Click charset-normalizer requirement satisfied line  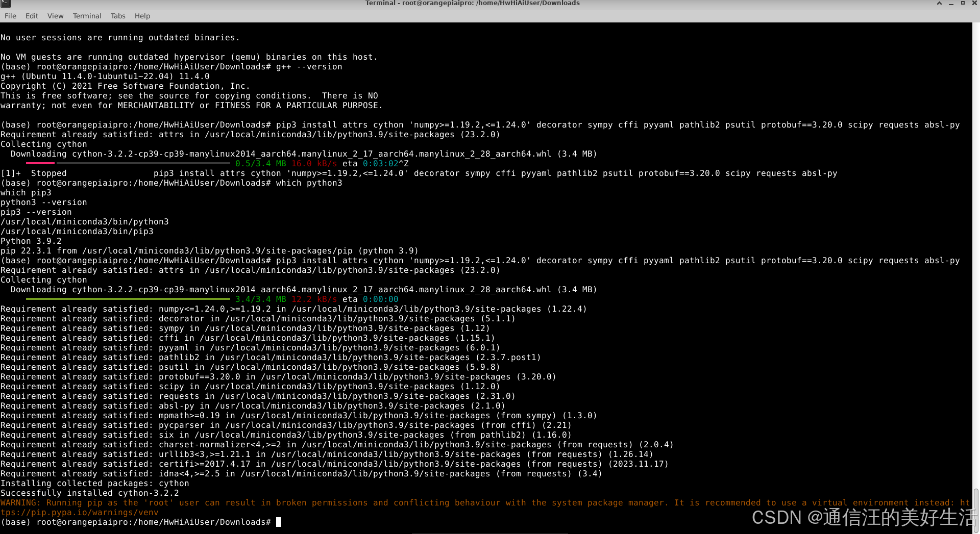337,445
